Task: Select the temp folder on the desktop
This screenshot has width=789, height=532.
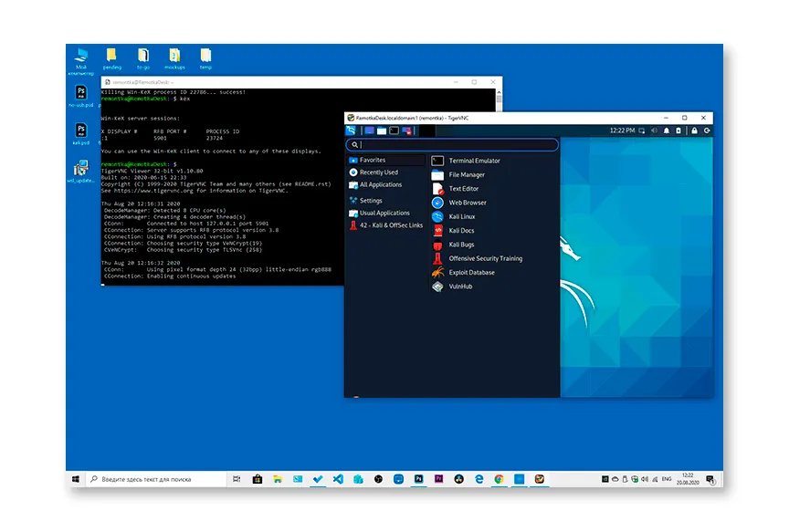Action: pos(205,58)
